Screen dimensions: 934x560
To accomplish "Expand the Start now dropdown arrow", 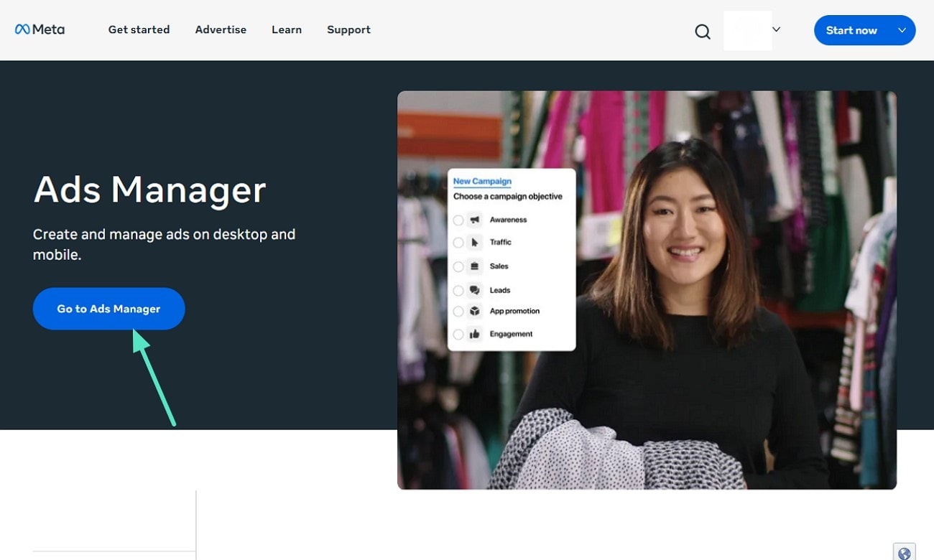I will [902, 30].
